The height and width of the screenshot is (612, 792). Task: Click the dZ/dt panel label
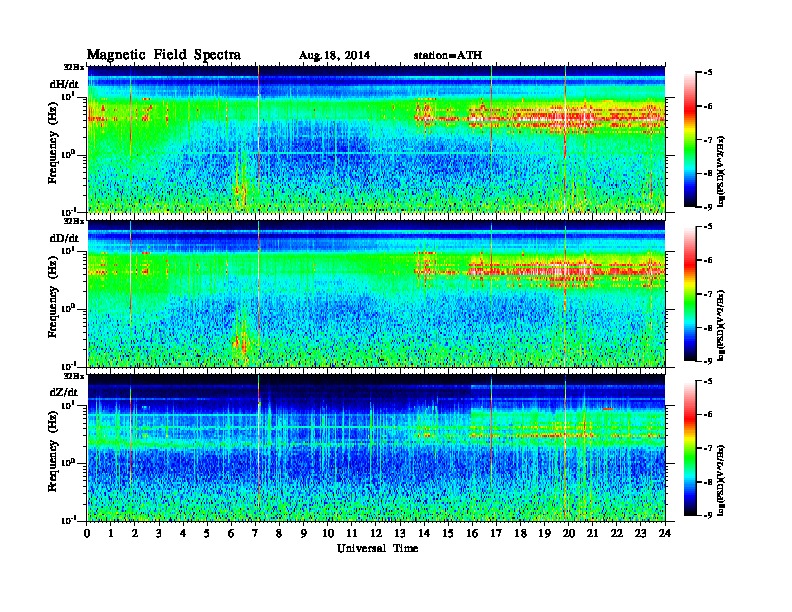tap(64, 392)
